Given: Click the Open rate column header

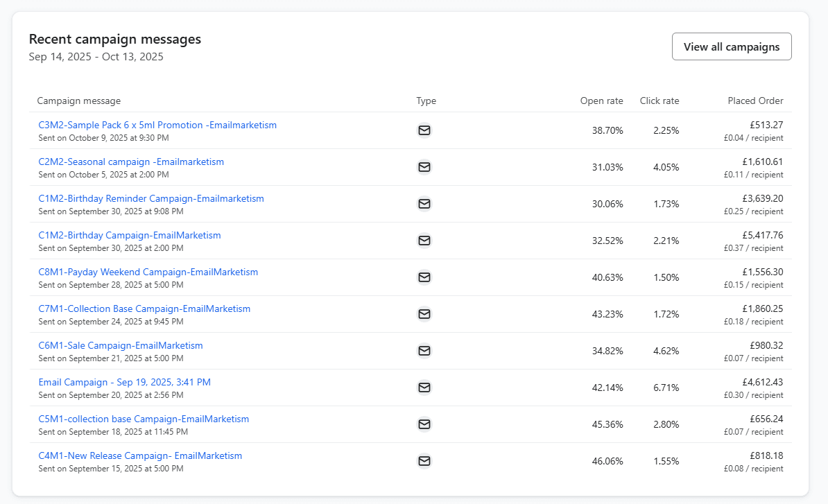Looking at the screenshot, I should pyautogui.click(x=601, y=101).
